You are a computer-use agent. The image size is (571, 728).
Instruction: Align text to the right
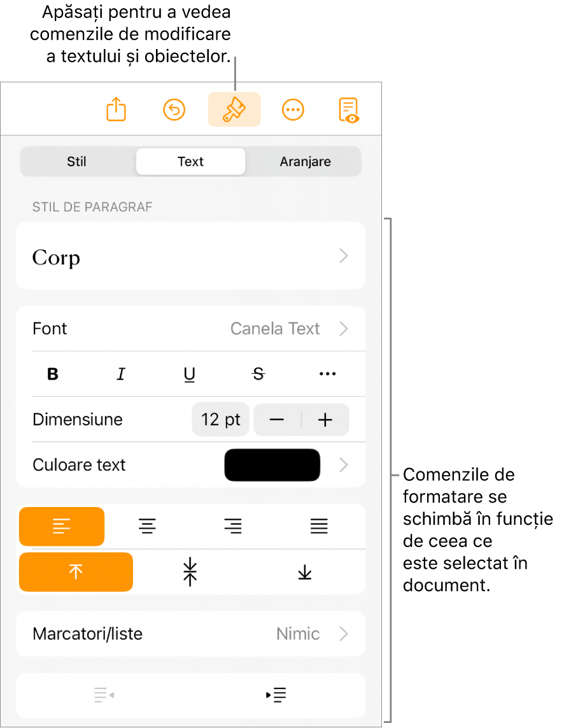pos(233,527)
